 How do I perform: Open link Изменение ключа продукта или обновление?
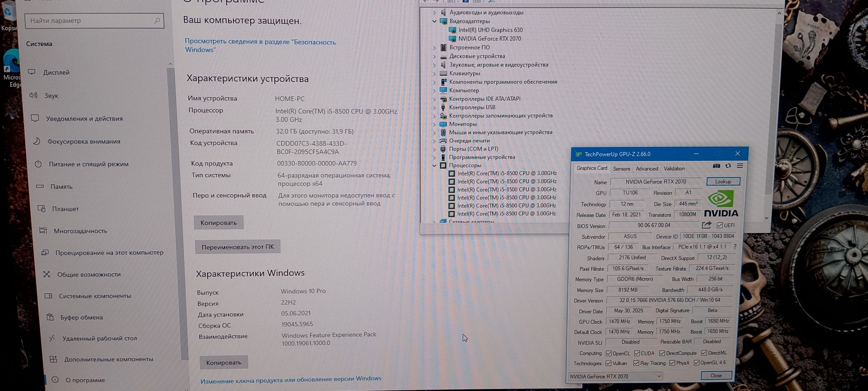pos(291,380)
